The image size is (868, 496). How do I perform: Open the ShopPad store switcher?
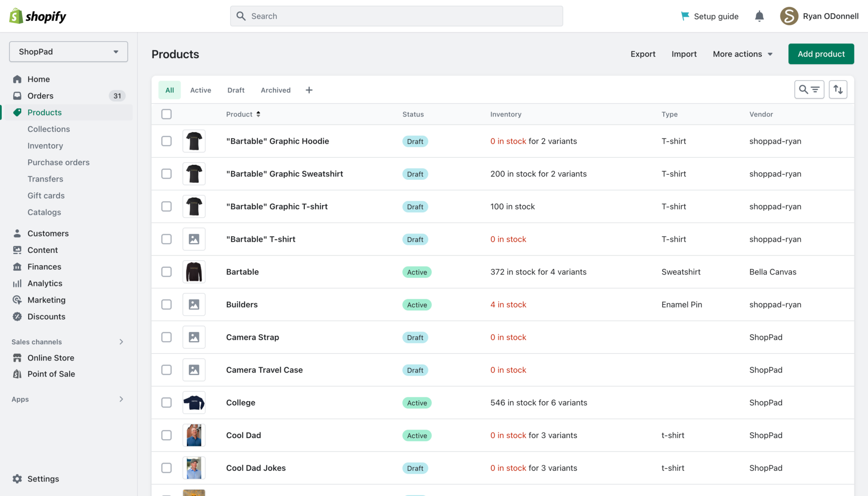pos(68,51)
